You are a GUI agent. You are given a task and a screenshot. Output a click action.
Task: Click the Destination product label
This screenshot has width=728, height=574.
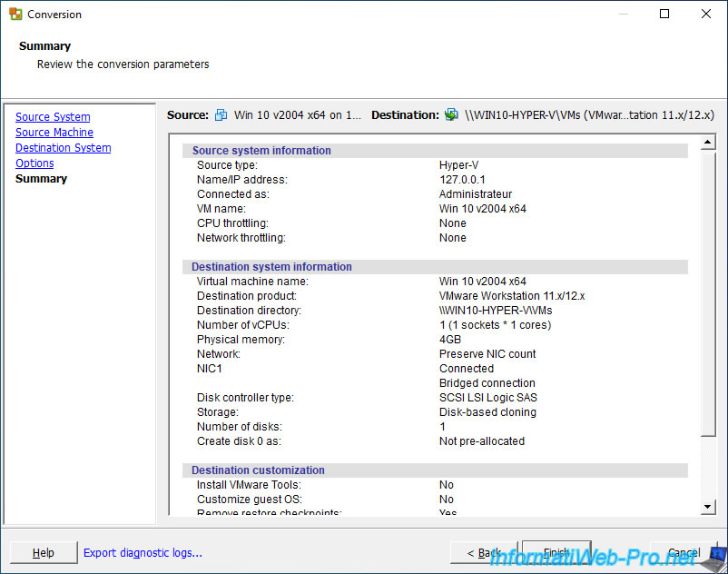(x=247, y=296)
